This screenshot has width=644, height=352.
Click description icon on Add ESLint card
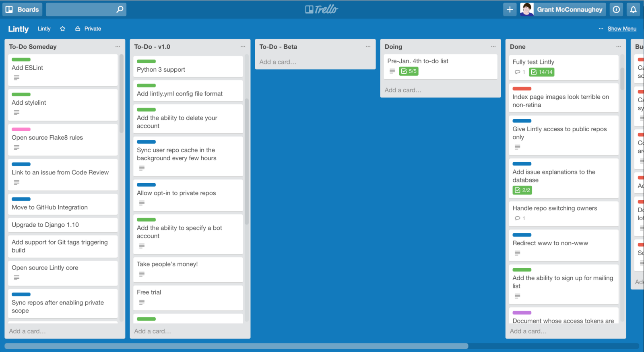click(x=17, y=78)
